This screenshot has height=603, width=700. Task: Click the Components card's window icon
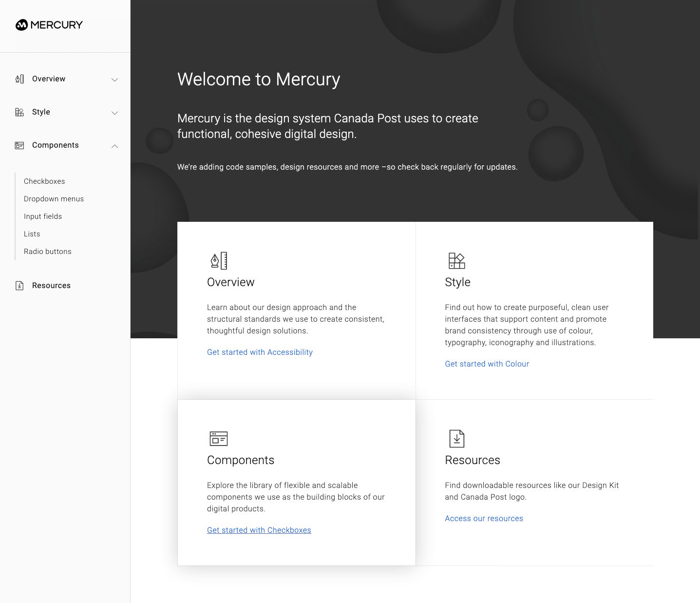pos(219,439)
